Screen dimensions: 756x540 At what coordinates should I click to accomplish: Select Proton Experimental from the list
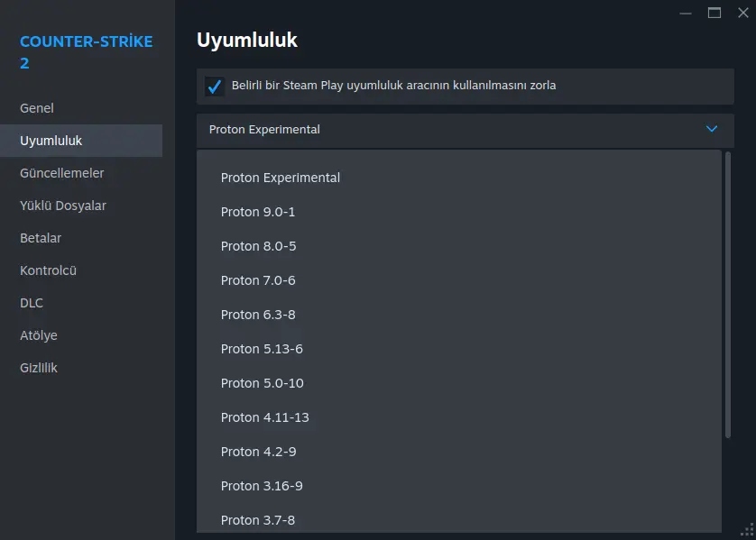coord(458,178)
